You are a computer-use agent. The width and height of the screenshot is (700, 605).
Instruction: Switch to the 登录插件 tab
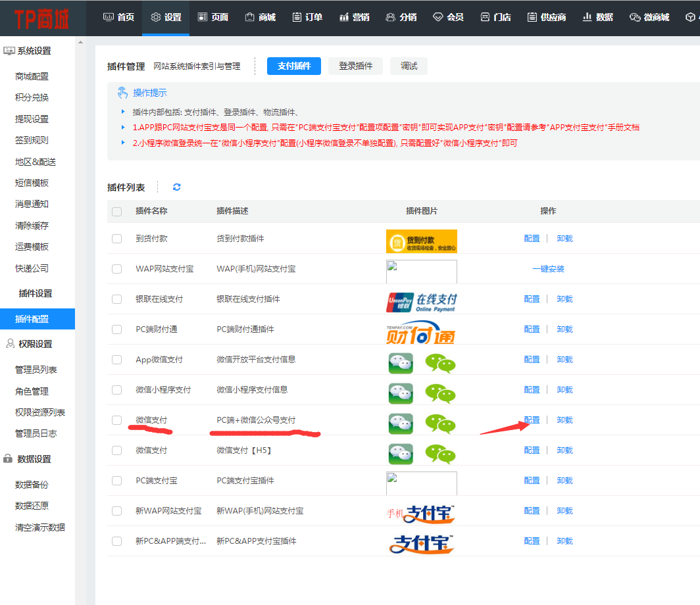[355, 66]
